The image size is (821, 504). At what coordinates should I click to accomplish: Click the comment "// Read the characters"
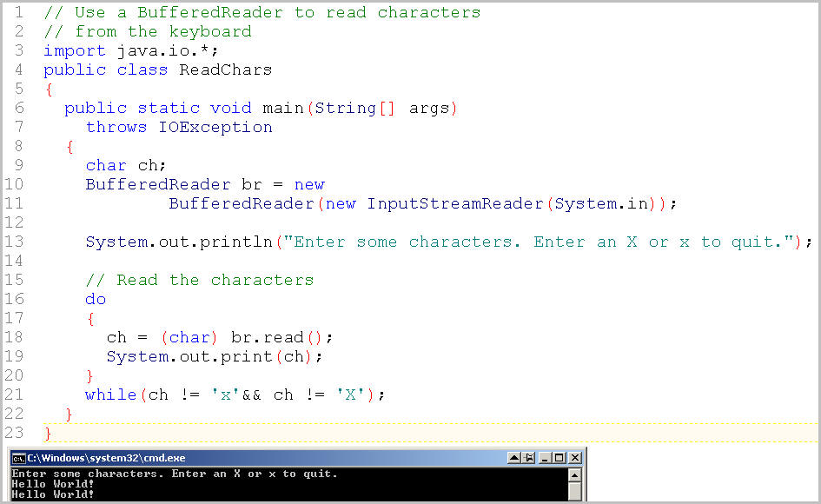(x=200, y=280)
